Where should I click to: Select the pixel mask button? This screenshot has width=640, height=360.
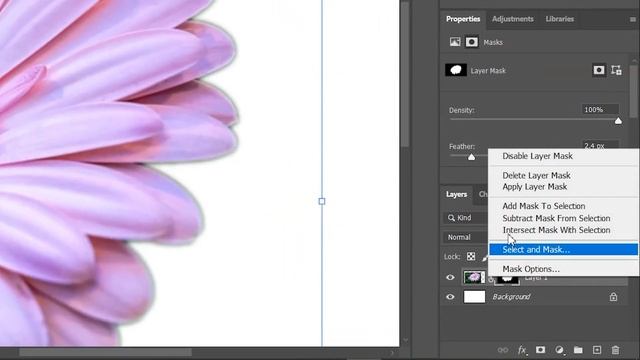point(599,70)
